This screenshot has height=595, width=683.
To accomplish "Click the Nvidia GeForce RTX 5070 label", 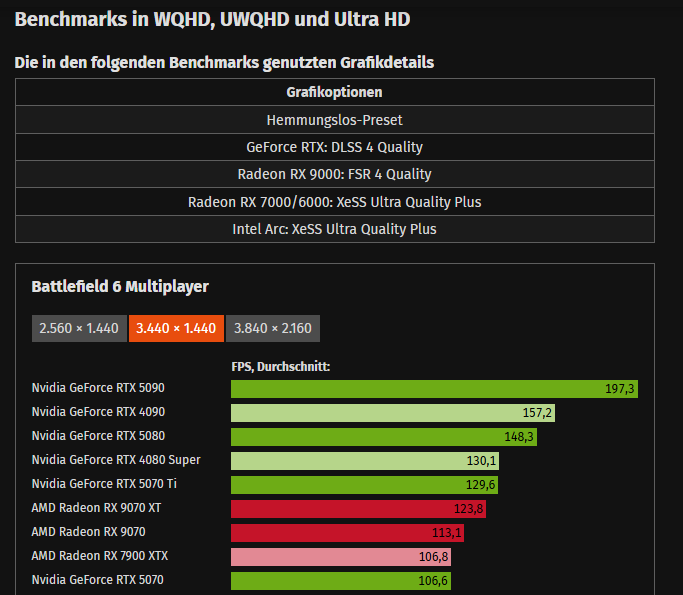I will (98, 580).
